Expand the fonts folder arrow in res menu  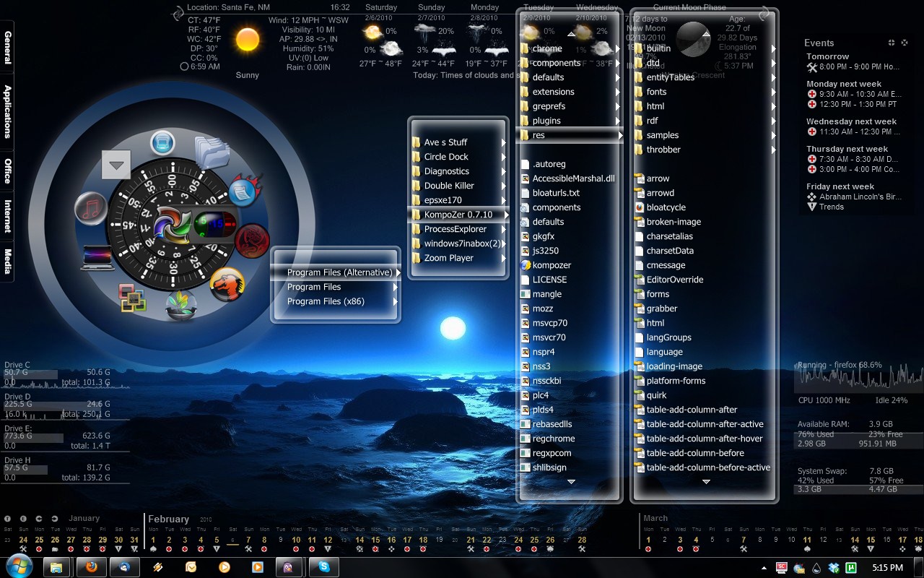[x=773, y=92]
